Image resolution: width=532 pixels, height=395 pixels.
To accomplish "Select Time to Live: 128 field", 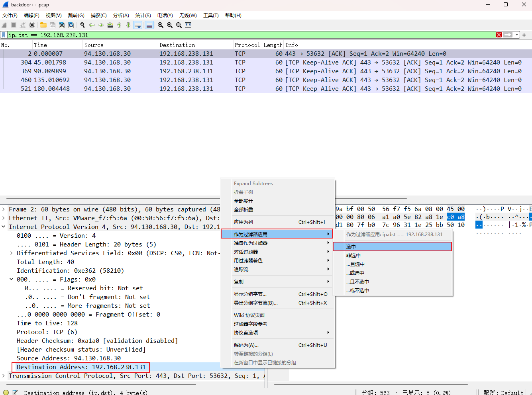I will (x=47, y=323).
